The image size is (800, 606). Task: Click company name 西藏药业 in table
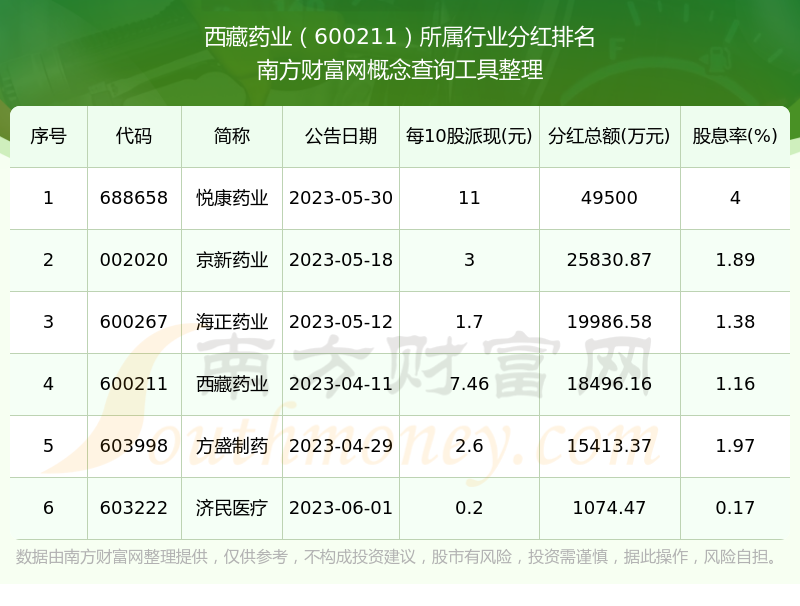click(x=232, y=384)
